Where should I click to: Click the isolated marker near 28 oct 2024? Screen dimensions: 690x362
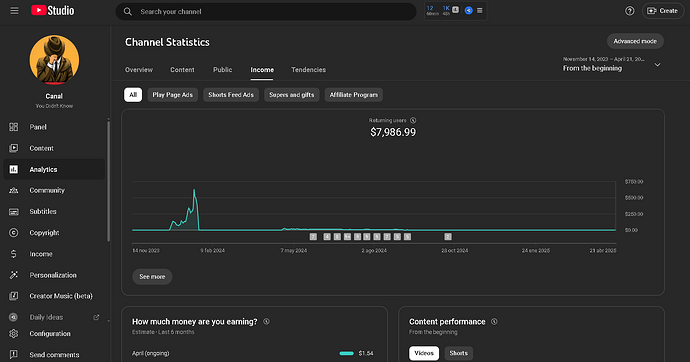click(x=448, y=237)
